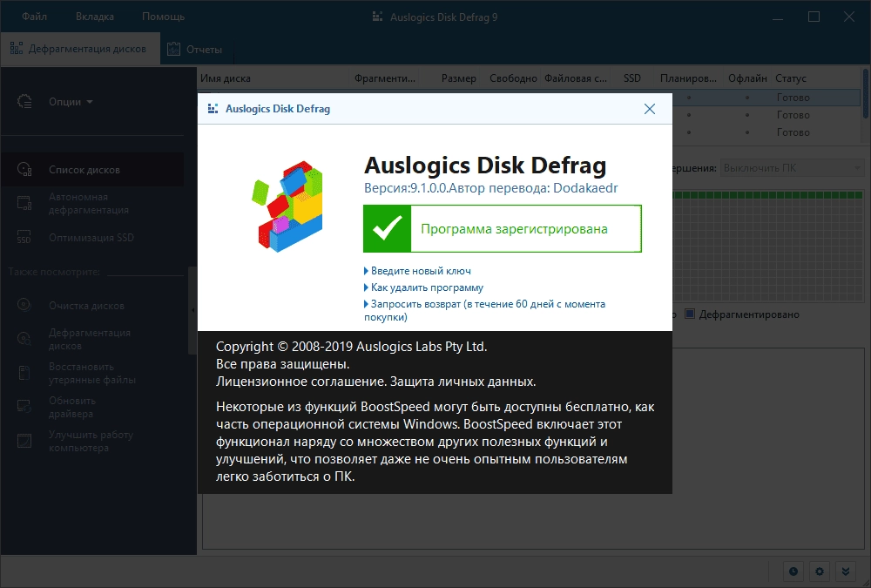
Task: Click the Восстановить утерянные файлы icon
Action: point(24,373)
